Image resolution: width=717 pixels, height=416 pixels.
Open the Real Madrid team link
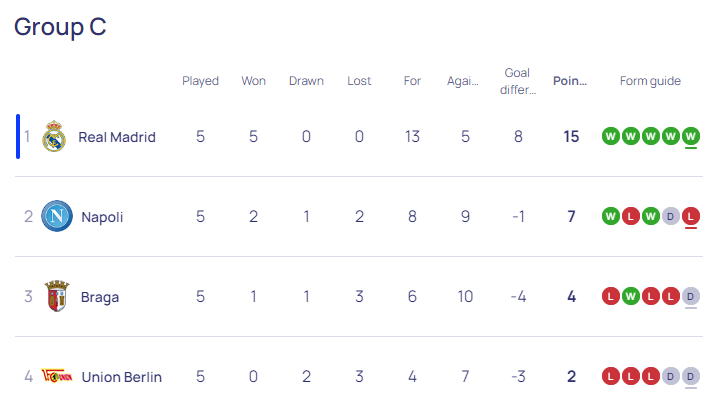(x=117, y=137)
